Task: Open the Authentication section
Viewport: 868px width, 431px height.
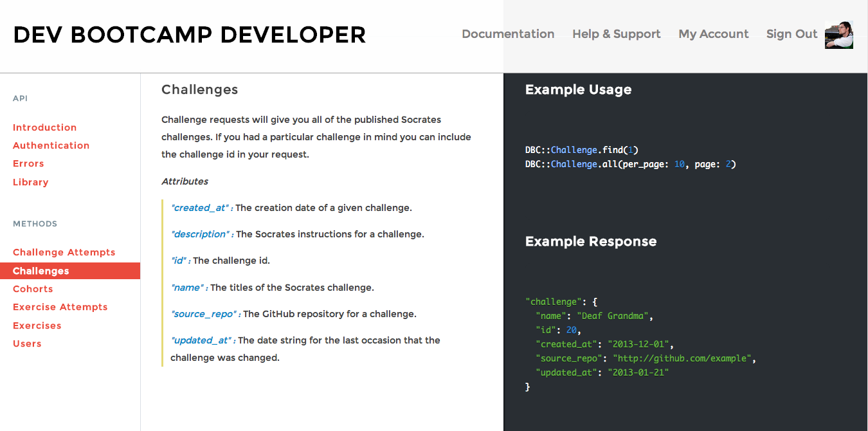Action: pos(51,145)
